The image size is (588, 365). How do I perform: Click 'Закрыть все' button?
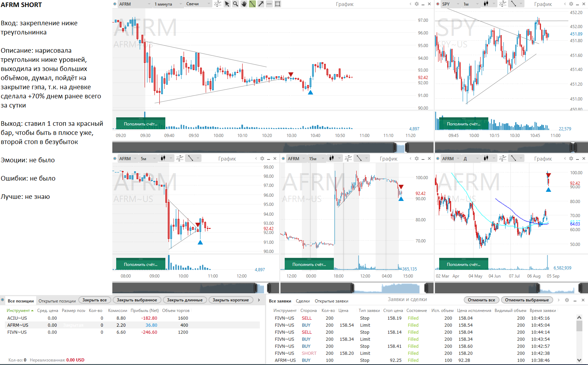click(x=94, y=300)
